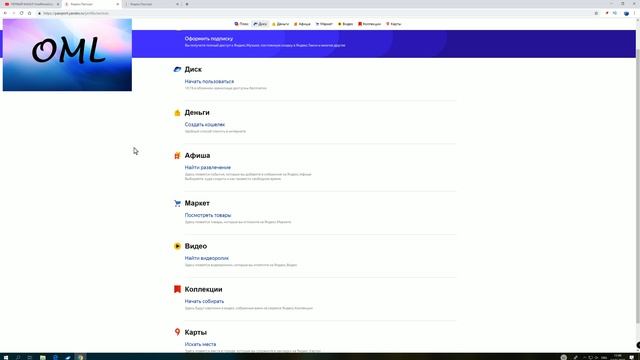Click the Диск section heading
This screenshot has height=360, width=640.
pyautogui.click(x=193, y=69)
